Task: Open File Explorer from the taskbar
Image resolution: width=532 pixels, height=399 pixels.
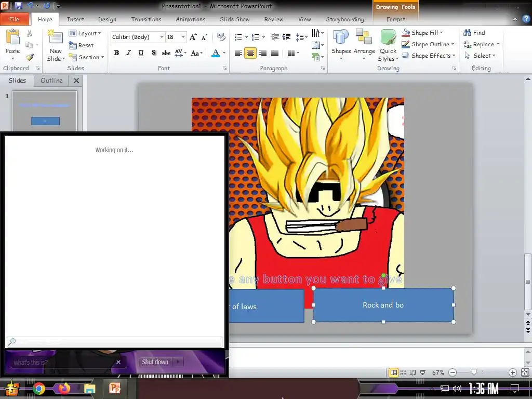Action: tap(90, 389)
